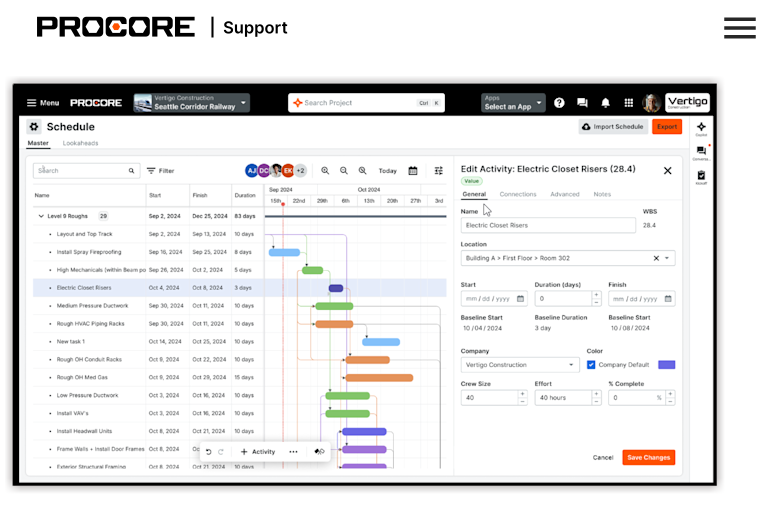Open the Select an App dropdown
770x508 pixels.
(x=513, y=103)
